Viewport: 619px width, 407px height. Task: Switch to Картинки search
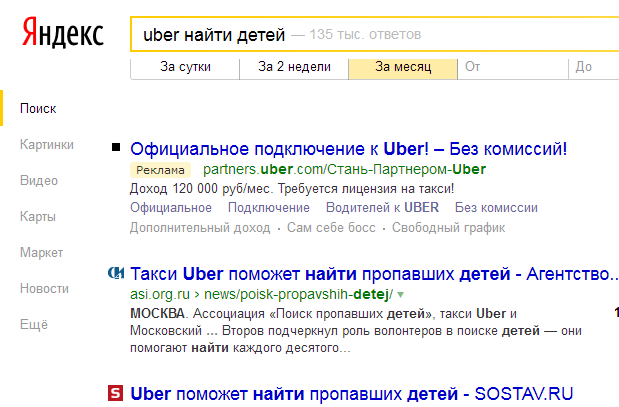click(x=47, y=144)
